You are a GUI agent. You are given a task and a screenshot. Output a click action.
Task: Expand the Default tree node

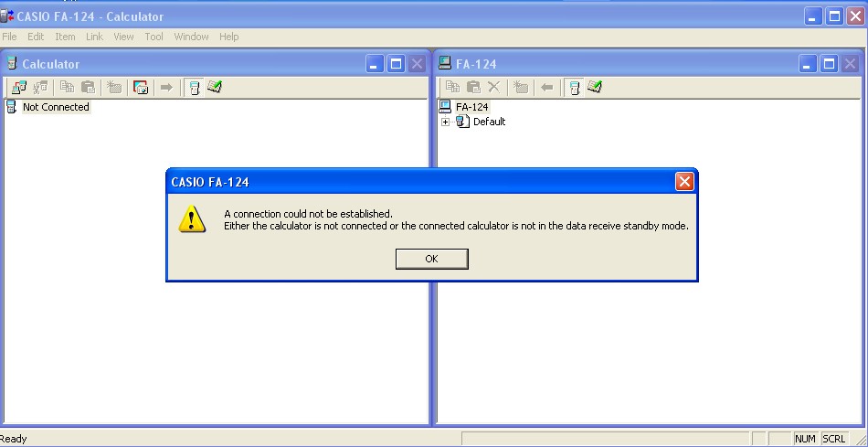coord(445,122)
